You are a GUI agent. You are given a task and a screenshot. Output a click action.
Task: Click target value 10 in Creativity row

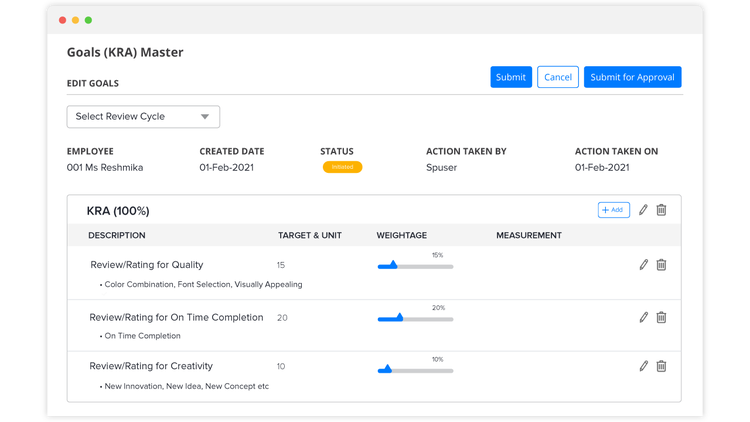click(x=281, y=366)
